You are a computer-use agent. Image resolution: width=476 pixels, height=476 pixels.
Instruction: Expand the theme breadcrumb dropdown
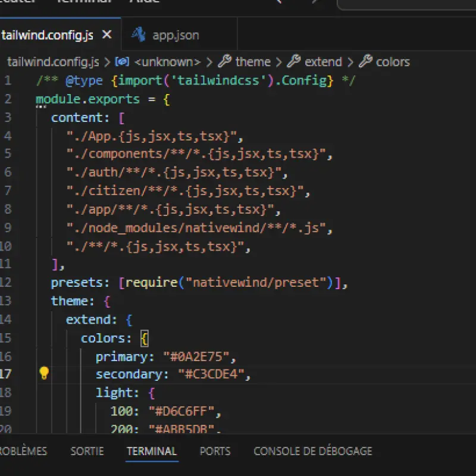click(x=253, y=61)
